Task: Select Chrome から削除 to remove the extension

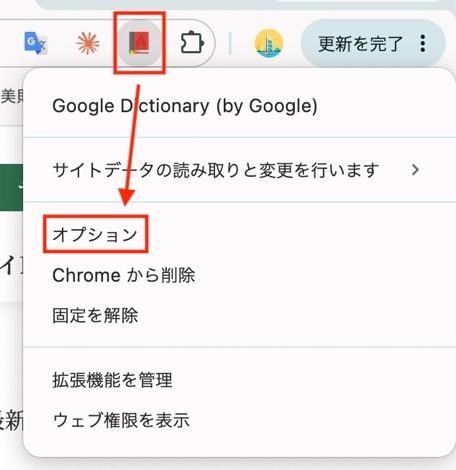Action: (x=124, y=275)
